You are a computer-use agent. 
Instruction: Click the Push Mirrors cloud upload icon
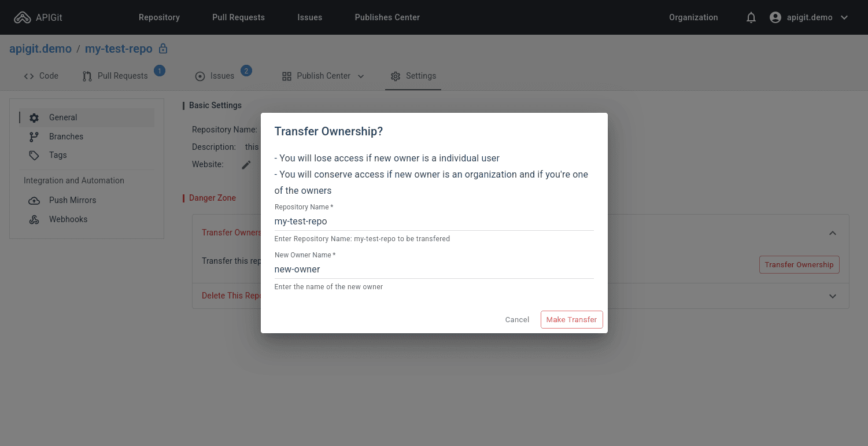point(34,201)
